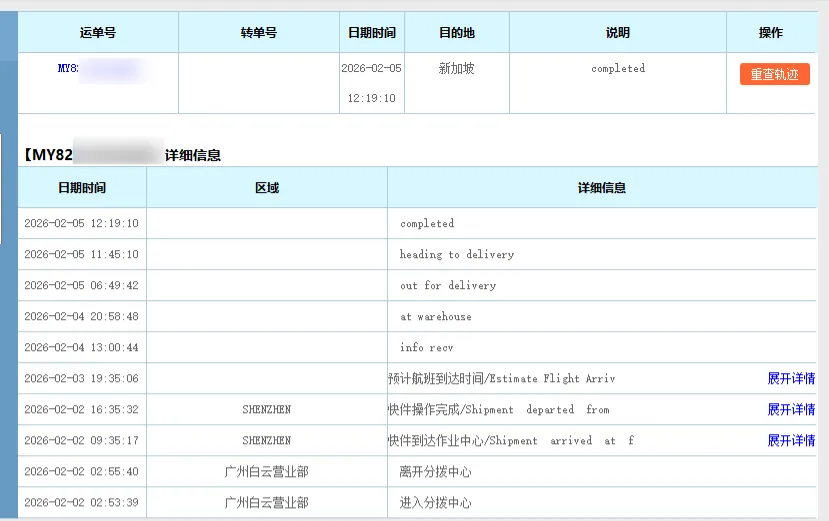Expand details for the Estimate Flight Arriv row
Screen dimensions: 829x521
[791, 378]
